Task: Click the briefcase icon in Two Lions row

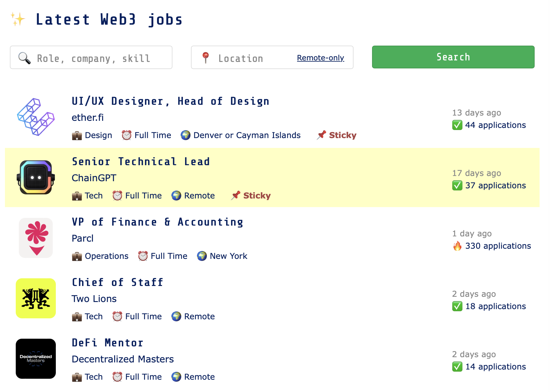Action: pyautogui.click(x=77, y=316)
